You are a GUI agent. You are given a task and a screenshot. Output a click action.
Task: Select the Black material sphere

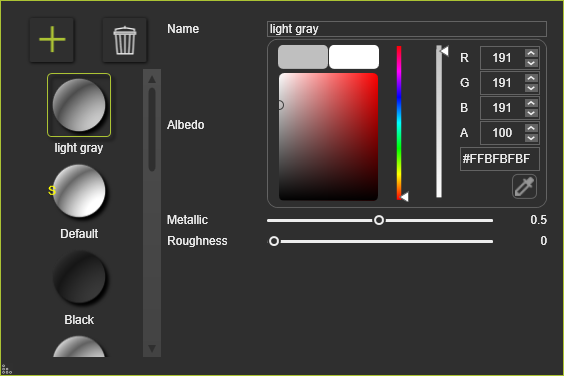79,277
